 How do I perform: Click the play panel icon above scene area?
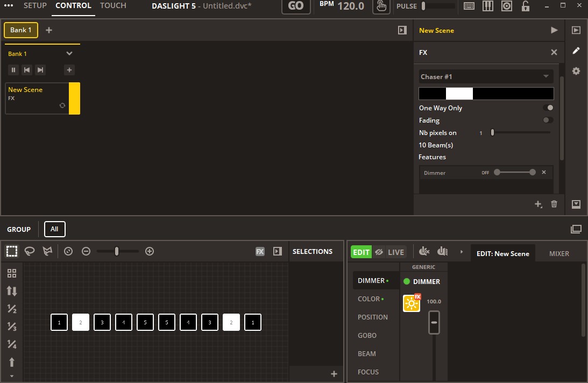[x=402, y=30]
